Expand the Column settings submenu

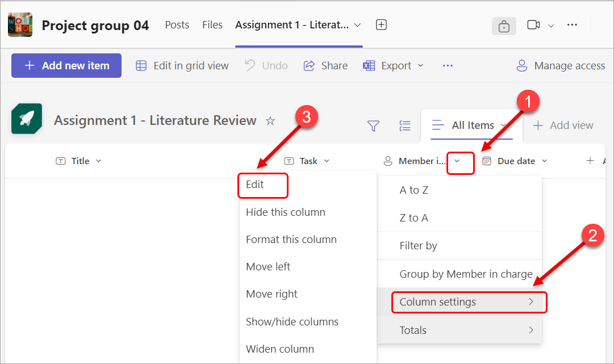point(468,302)
